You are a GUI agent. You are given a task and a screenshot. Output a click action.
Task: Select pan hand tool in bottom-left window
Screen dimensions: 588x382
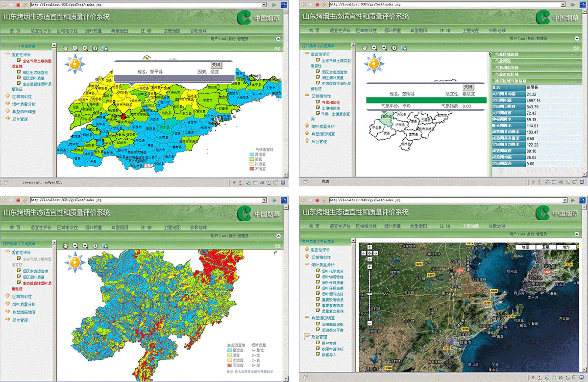(x=65, y=245)
